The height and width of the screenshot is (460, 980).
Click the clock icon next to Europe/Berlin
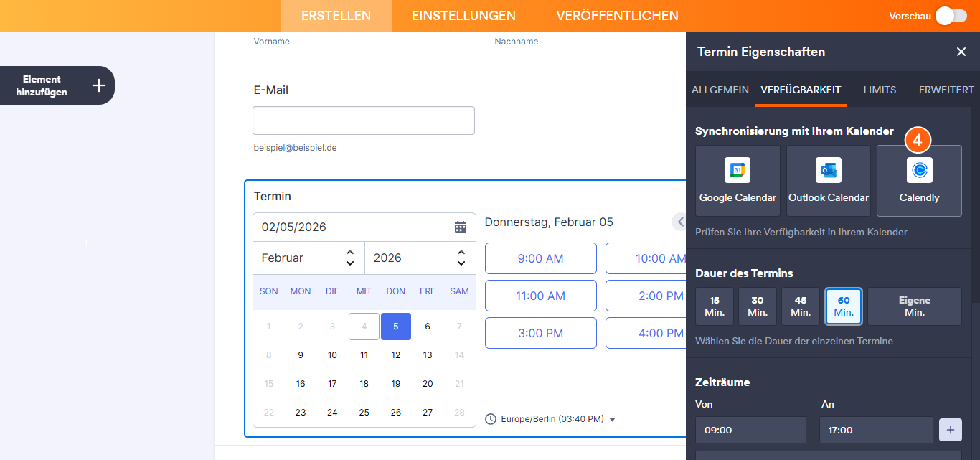pos(491,418)
